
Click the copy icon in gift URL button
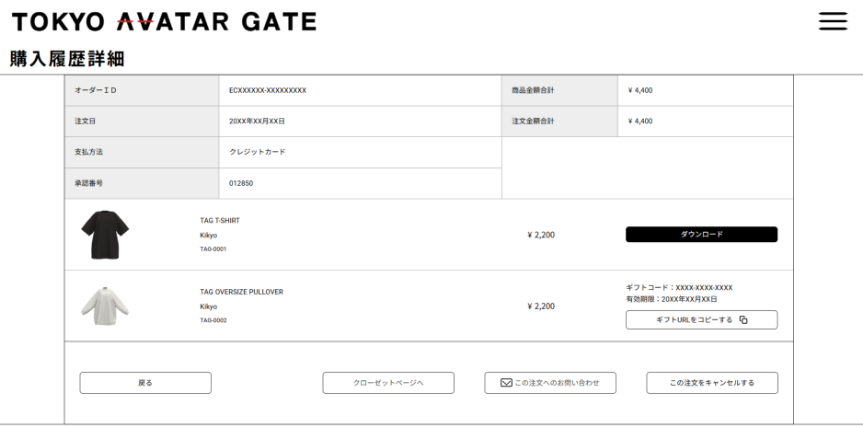743,320
